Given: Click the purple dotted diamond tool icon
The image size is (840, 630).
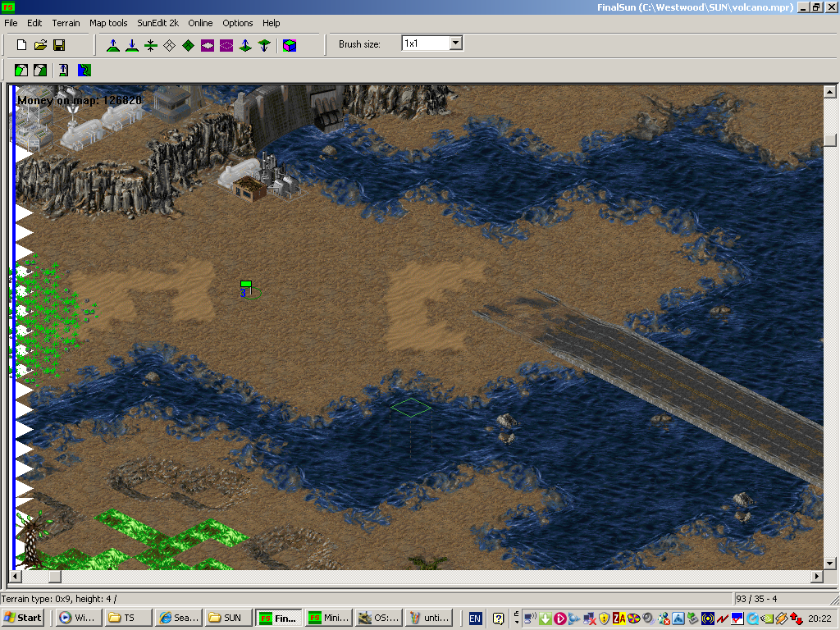Looking at the screenshot, I should pos(226,46).
